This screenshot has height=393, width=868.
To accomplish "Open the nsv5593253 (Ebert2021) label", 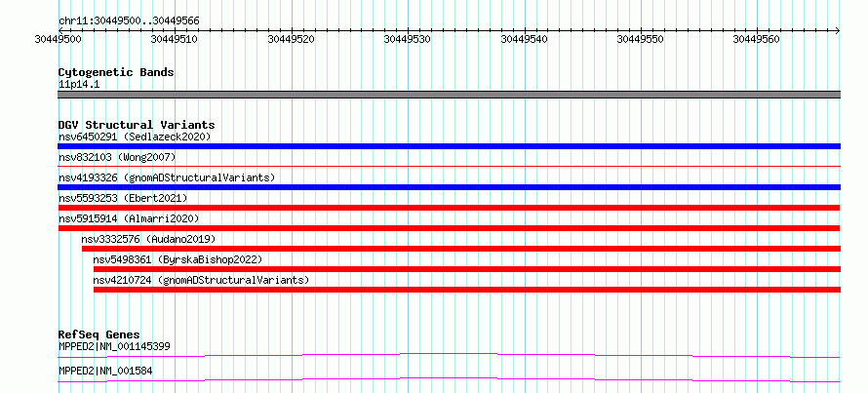I will (123, 198).
